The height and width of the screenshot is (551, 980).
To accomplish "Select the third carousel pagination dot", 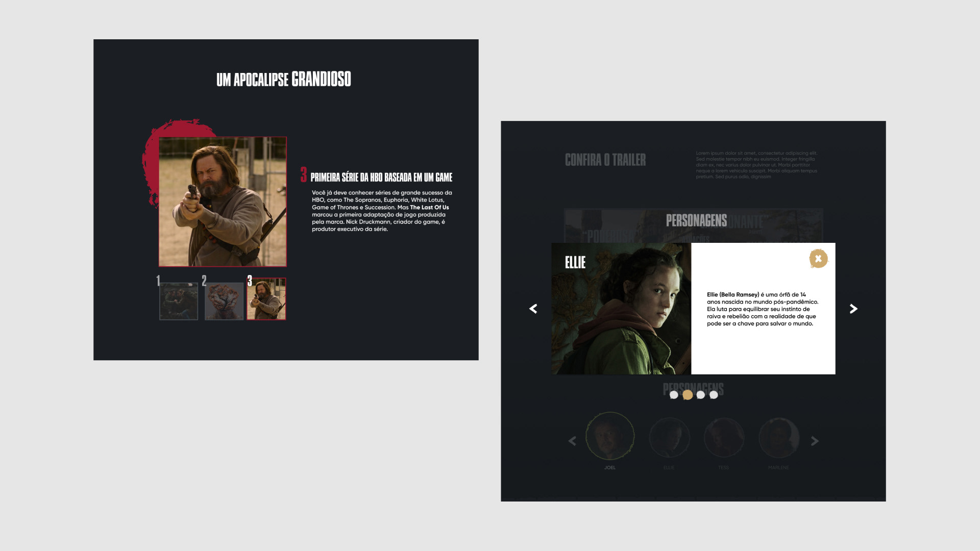I will 701,395.
